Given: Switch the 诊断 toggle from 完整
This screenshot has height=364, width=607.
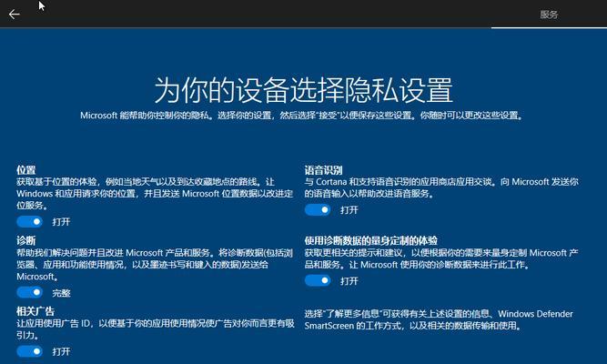Looking at the screenshot, I should point(30,292).
